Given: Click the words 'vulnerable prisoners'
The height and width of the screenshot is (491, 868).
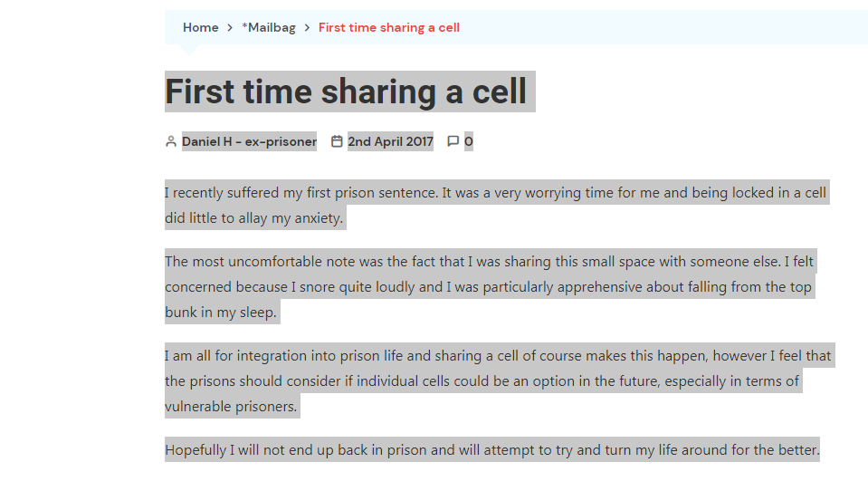Looking at the screenshot, I should (231, 407).
